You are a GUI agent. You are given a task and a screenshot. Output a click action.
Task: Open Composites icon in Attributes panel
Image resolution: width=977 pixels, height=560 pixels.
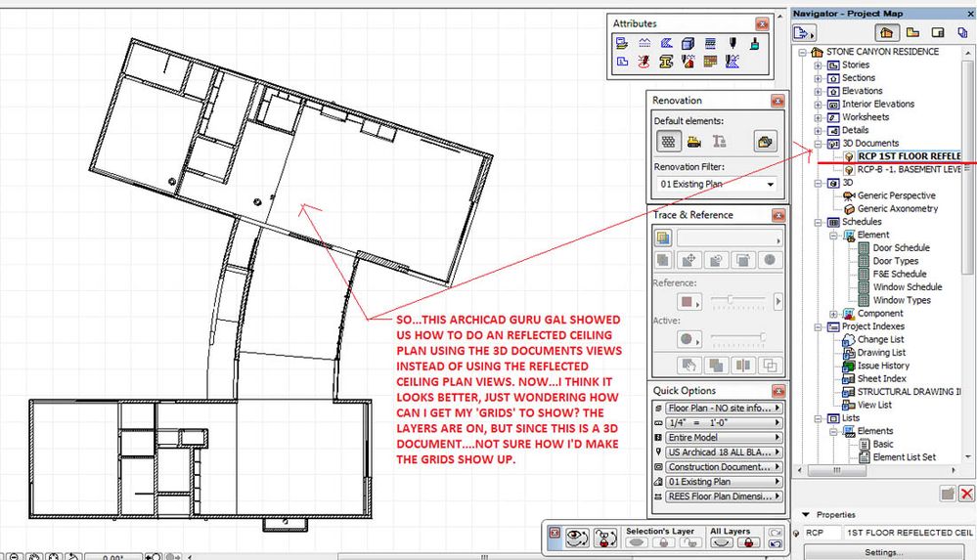point(710,43)
